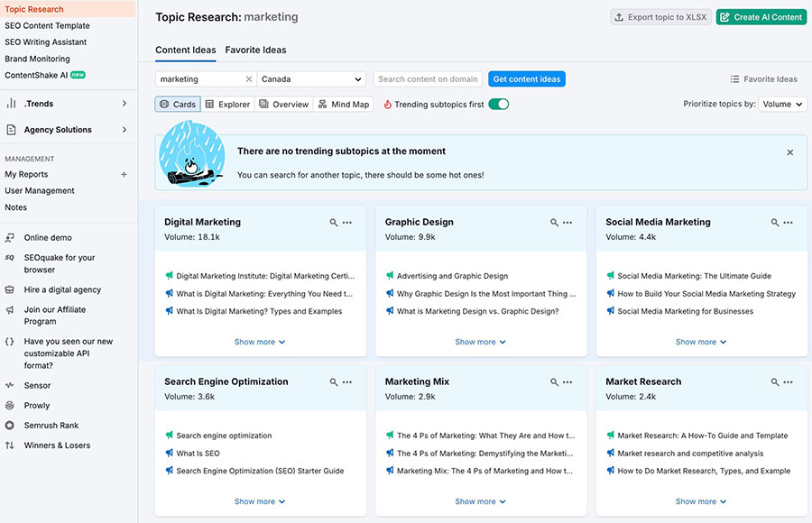
Task: Open more options on Social Media Marketing card
Action: [x=789, y=223]
